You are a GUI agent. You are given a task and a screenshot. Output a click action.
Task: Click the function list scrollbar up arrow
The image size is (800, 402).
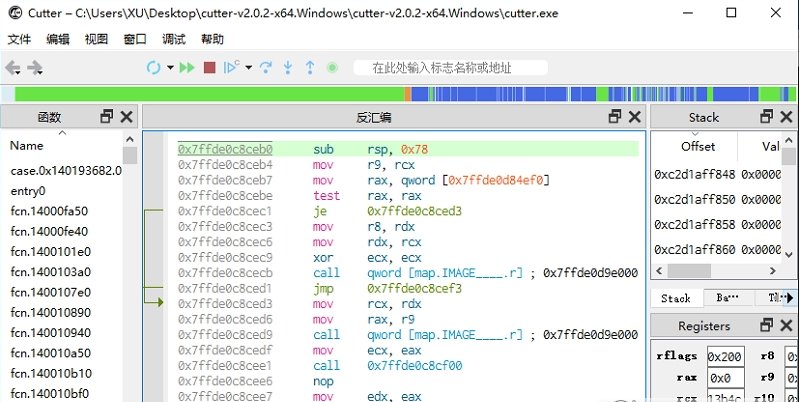[x=130, y=139]
